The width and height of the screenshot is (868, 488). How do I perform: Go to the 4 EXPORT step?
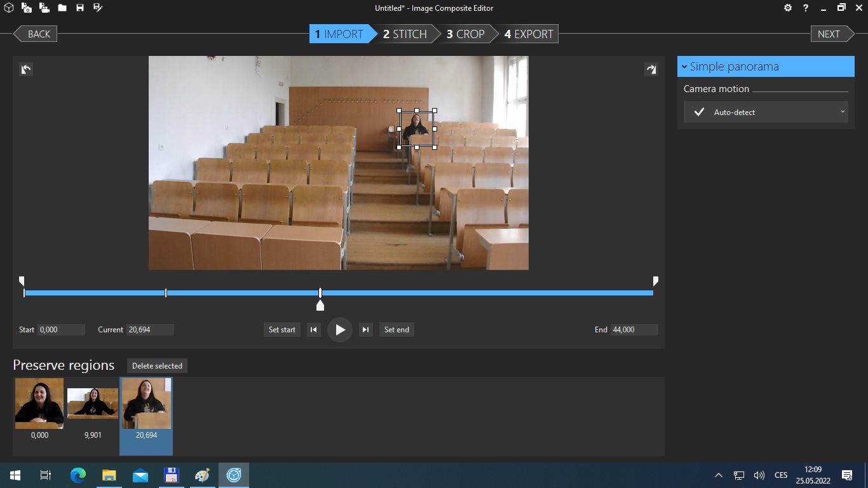pyautogui.click(x=529, y=34)
